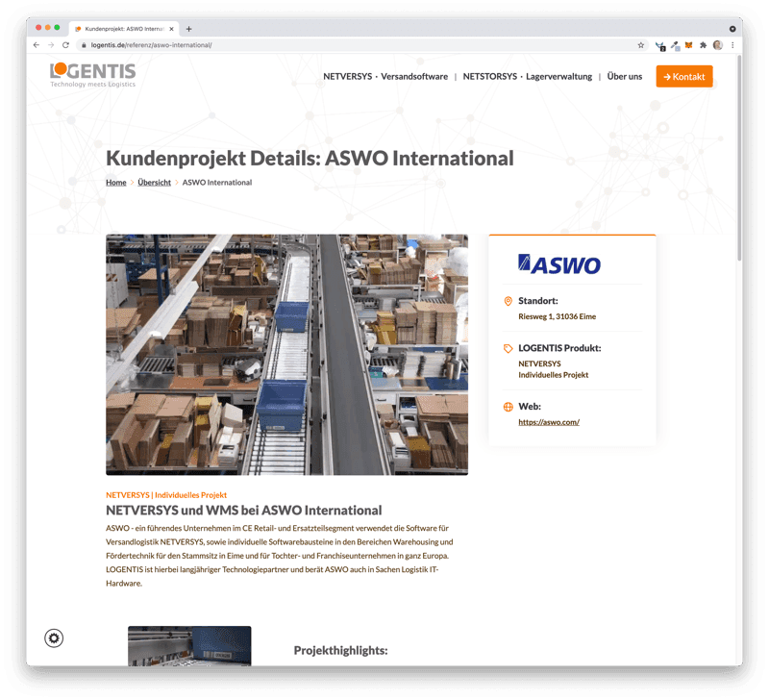The width and height of the screenshot is (769, 700).
Task: Click Individuelles Projekt in the sidebar
Action: point(554,375)
